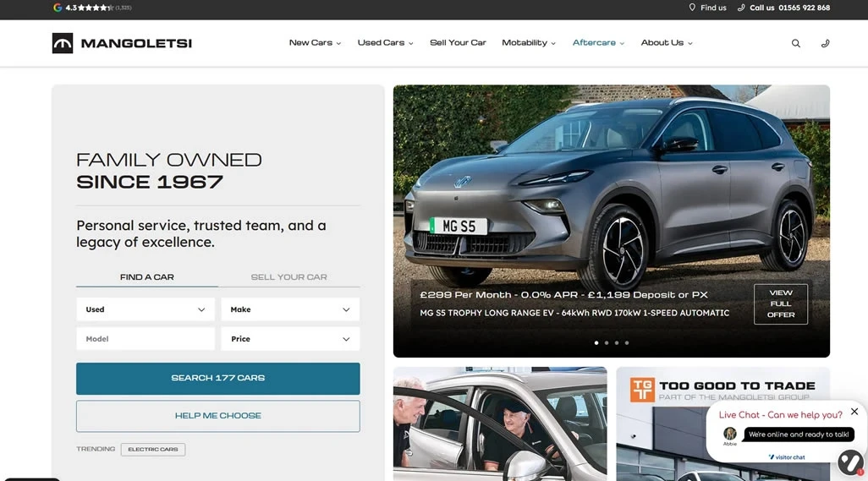Click the round chat bubble icon
This screenshot has width=868, height=481.
pyautogui.click(x=850, y=462)
